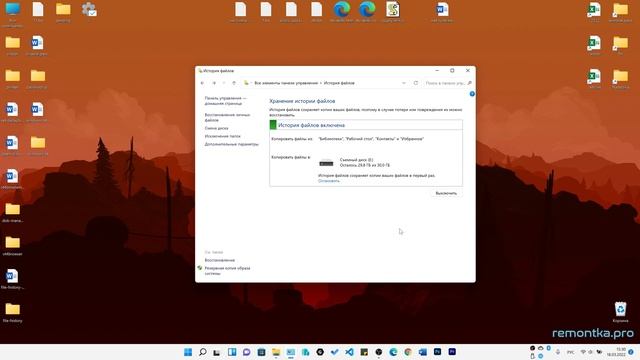Open the Recovery link in sidebar bottom
Screen dimensions: 640x360
tap(220, 260)
